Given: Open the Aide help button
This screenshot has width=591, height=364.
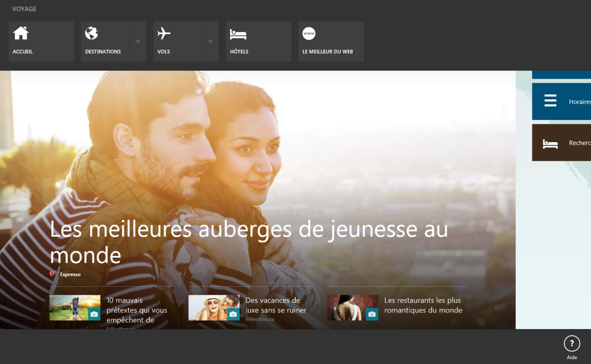Looking at the screenshot, I should (572, 347).
